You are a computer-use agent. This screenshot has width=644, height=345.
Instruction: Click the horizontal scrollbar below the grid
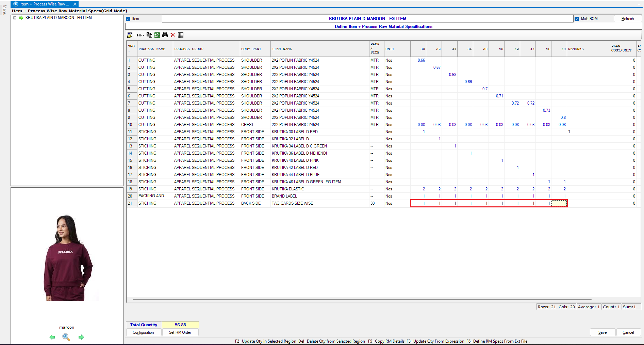(x=362, y=300)
